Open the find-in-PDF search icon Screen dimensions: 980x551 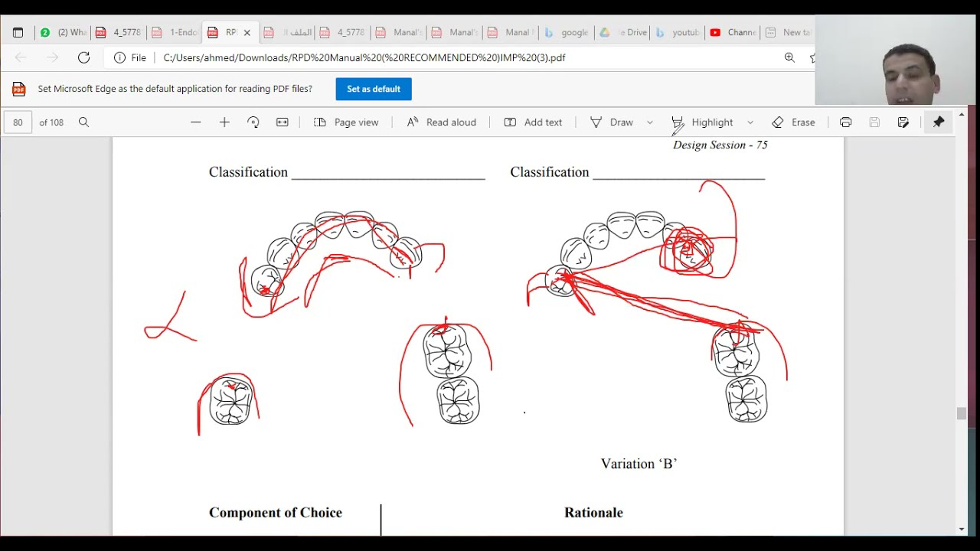(x=84, y=122)
